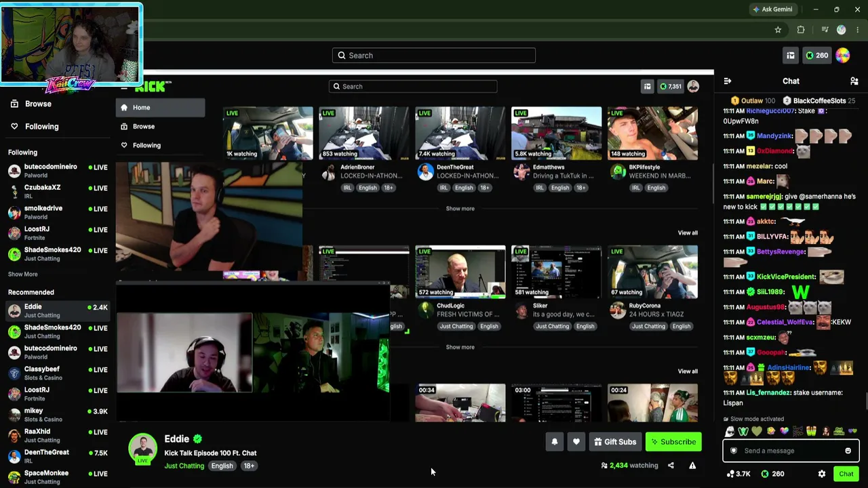Collapse the chat panel with the arrow icon
Viewport: 868px width, 488px height.
pyautogui.click(x=728, y=81)
